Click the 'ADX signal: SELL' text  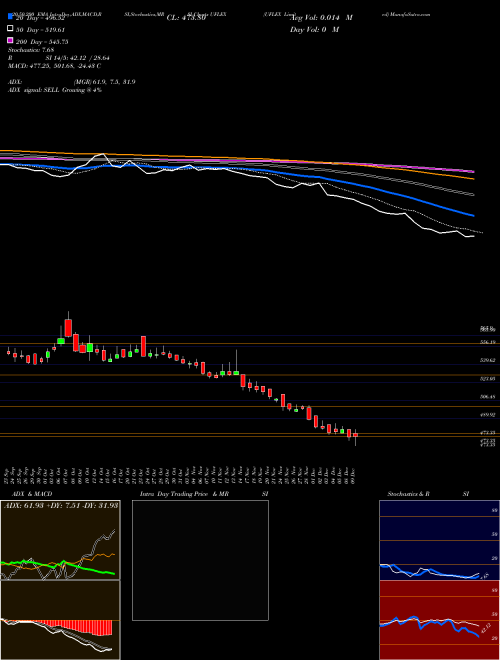coord(34,90)
